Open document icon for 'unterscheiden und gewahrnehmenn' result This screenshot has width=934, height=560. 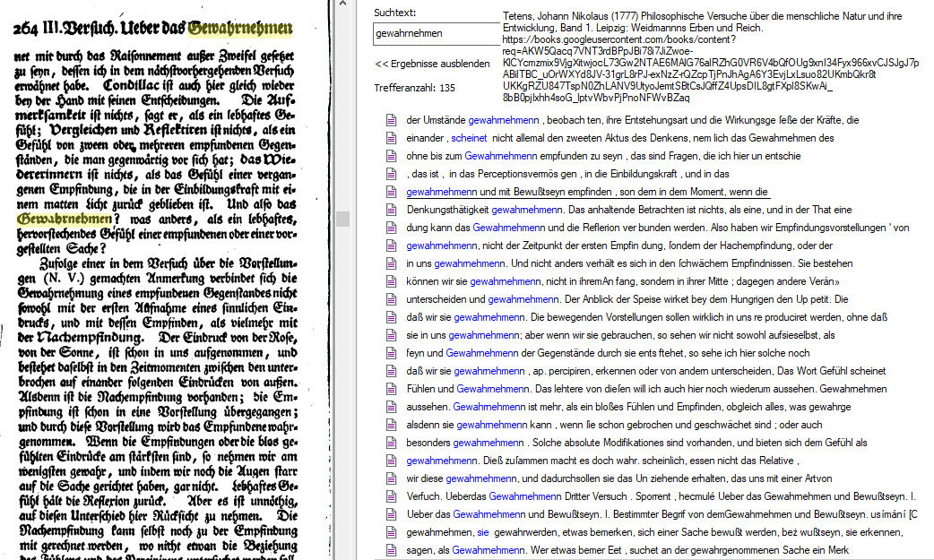[x=391, y=299]
